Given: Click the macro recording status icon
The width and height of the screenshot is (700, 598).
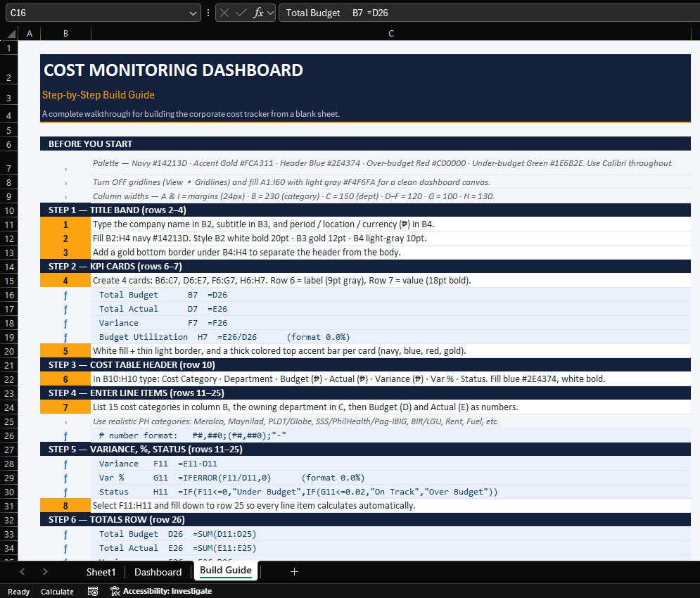Looking at the screenshot, I should 93,591.
